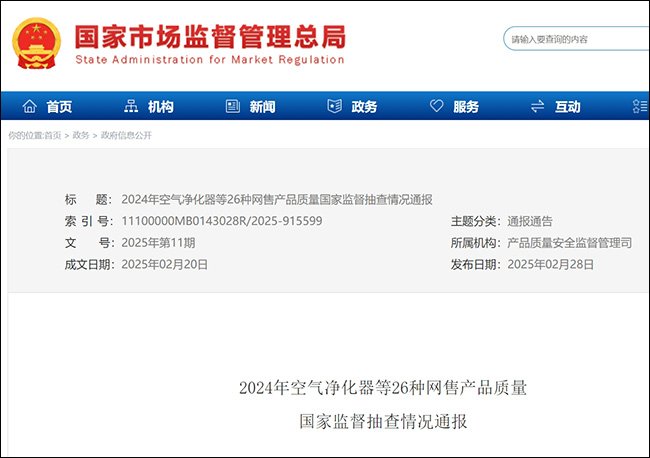
Task: Click the organization chart icon beside 机构
Action: tap(131, 106)
